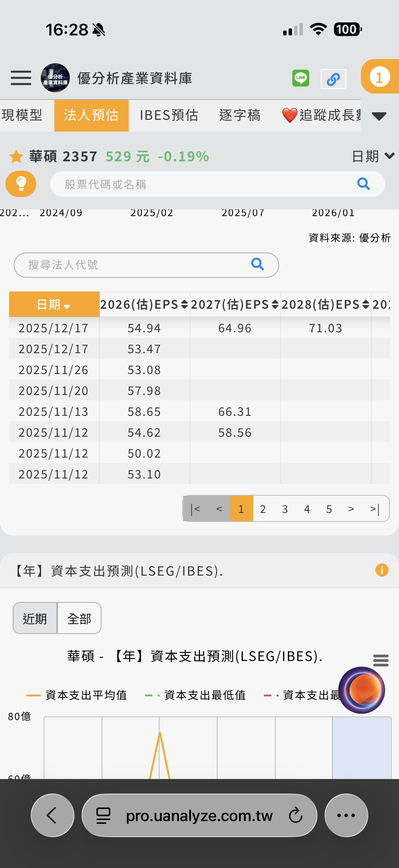Viewport: 399px width, 868px height.
Task: Switch to the 法人預估 tab
Action: pyautogui.click(x=92, y=115)
